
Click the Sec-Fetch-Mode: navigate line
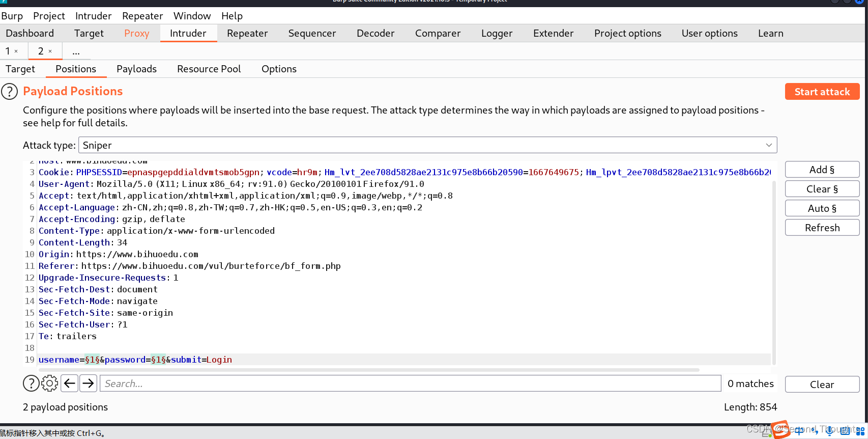pos(98,301)
